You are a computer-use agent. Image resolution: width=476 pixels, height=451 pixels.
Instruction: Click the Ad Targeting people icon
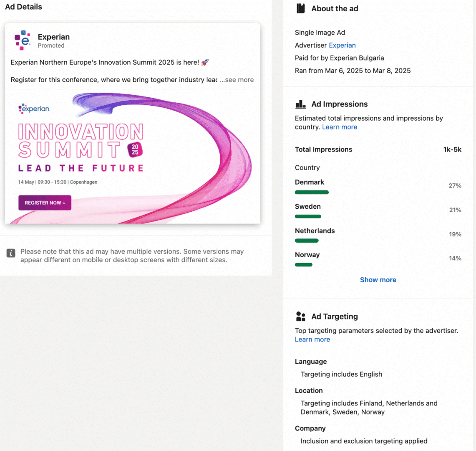click(x=300, y=317)
